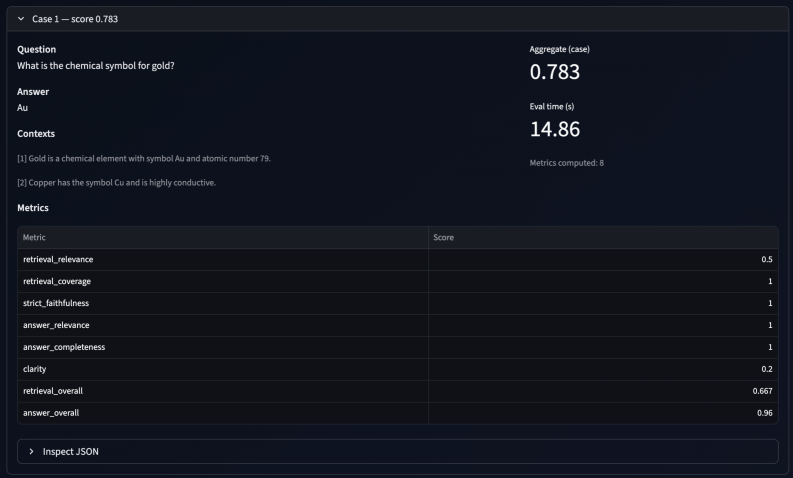Select the strict_faithfulness metric row

[398, 303]
